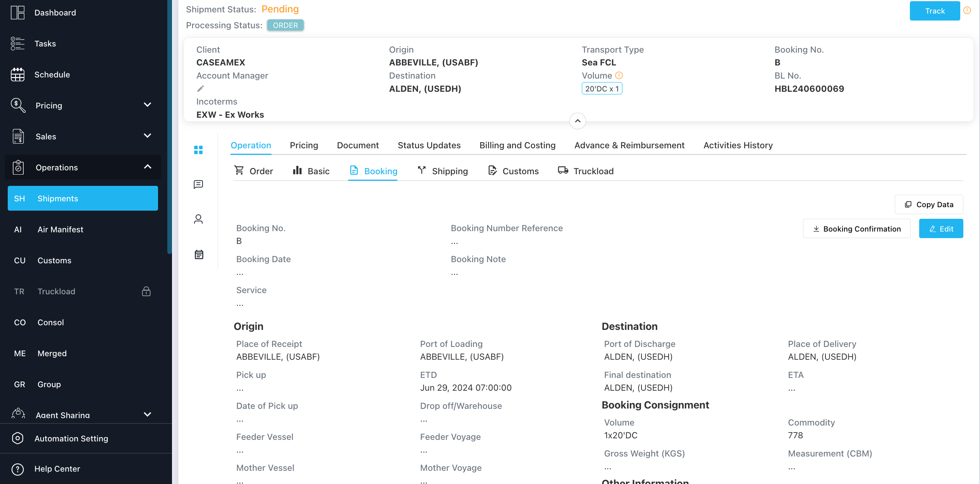Click the 20'DC x 1 volume tag
Image resolution: width=980 pixels, height=484 pixels.
(x=602, y=89)
